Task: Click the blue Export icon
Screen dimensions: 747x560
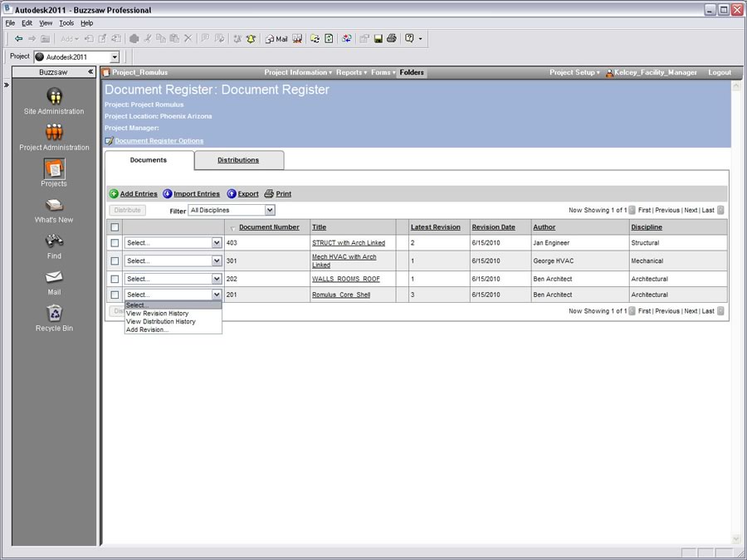Action: pos(232,194)
